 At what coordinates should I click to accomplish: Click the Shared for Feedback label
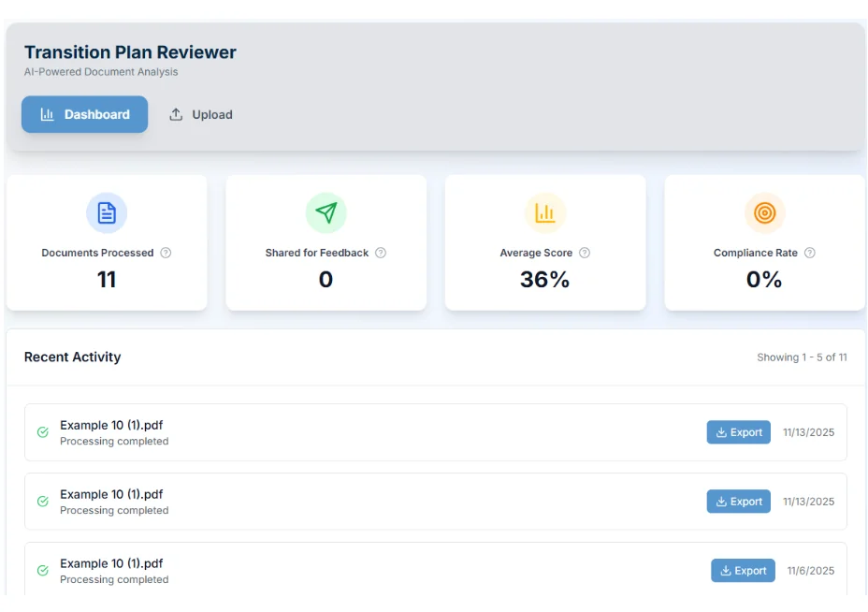click(317, 253)
